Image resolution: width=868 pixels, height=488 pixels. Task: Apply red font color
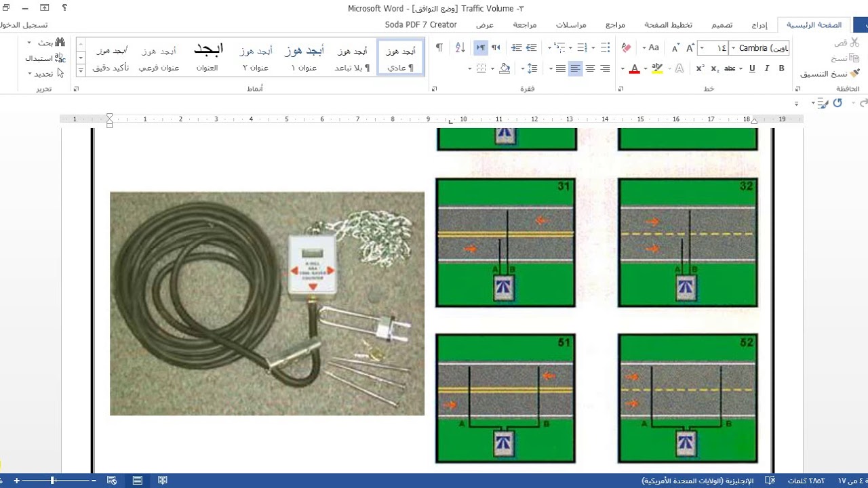(x=635, y=68)
